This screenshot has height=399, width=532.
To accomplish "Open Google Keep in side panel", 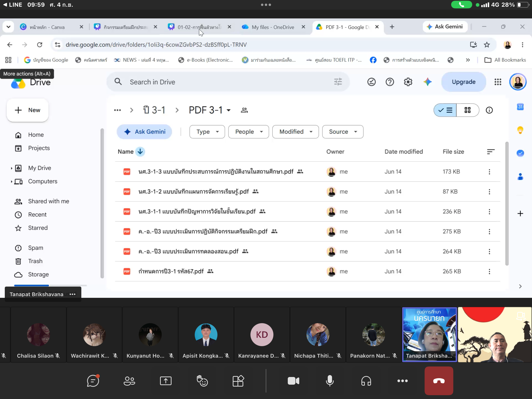I will (x=520, y=130).
